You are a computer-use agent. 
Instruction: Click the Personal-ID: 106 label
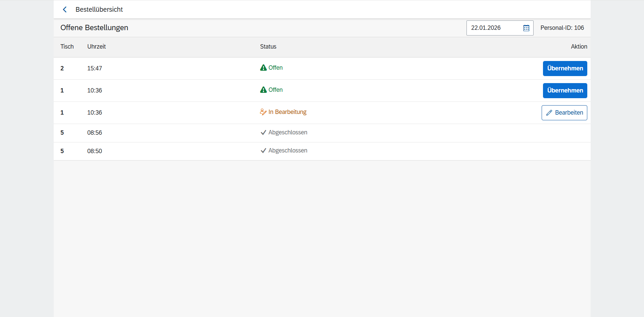click(562, 28)
